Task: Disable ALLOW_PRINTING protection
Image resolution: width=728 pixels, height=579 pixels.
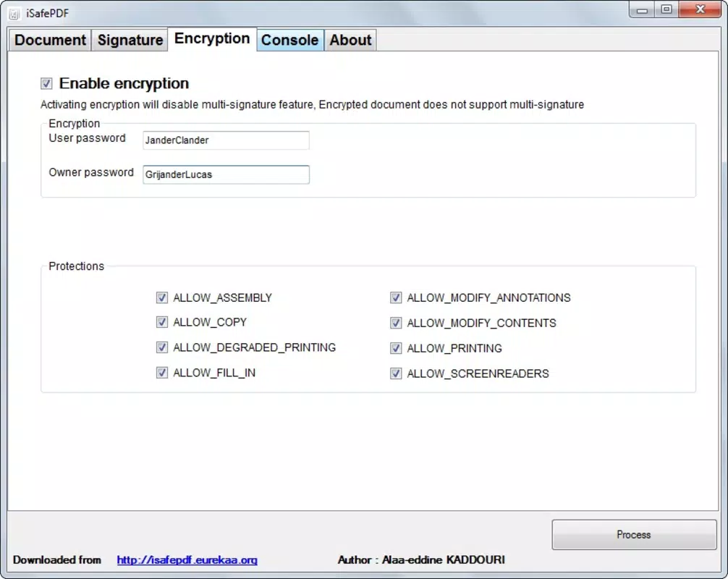Action: click(x=396, y=348)
